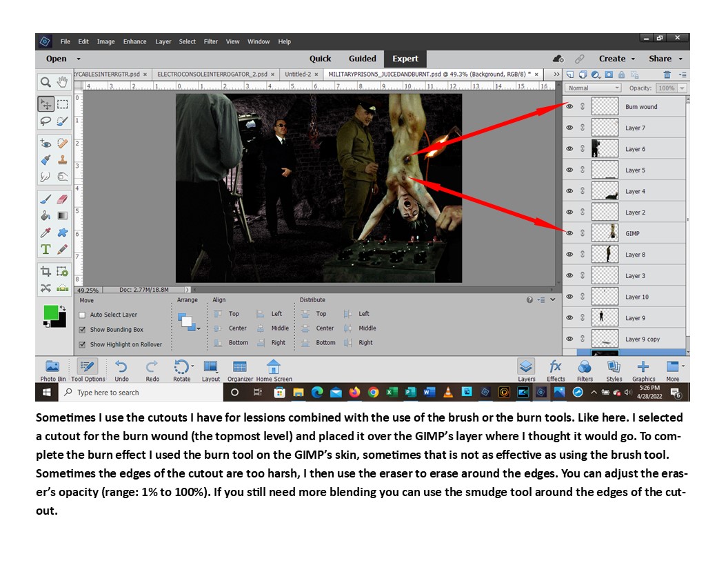Delete layer using the trash icon

pos(667,75)
